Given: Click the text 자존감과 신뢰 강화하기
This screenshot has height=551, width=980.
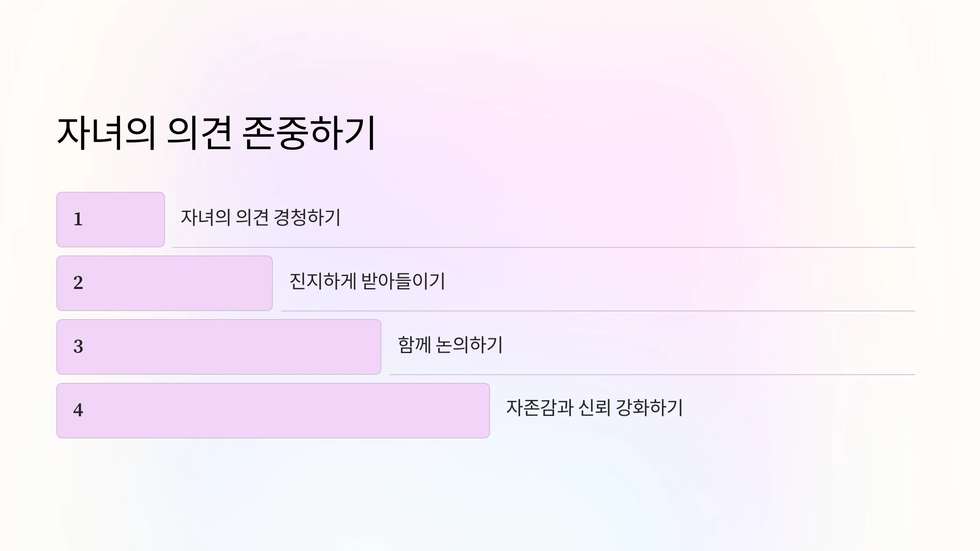Looking at the screenshot, I should coord(595,408).
